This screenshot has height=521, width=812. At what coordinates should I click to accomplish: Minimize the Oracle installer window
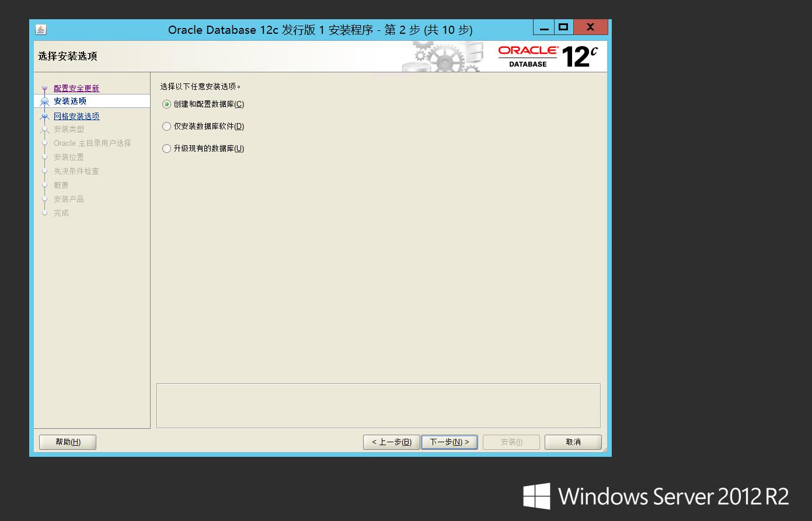pyautogui.click(x=544, y=27)
